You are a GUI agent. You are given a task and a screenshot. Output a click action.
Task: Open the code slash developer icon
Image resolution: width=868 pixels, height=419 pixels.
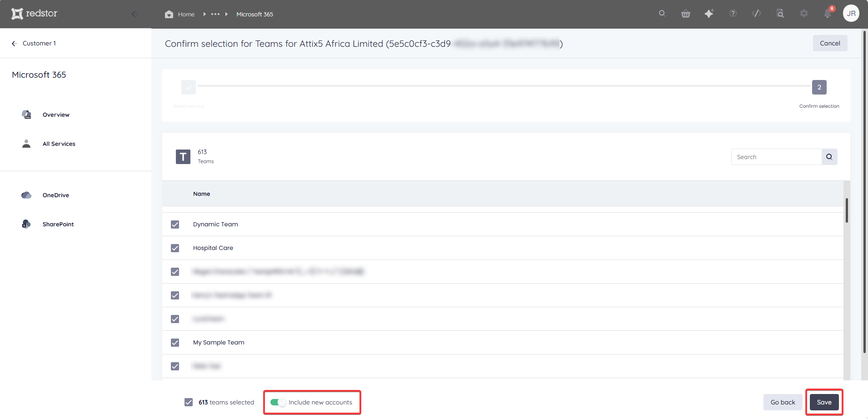(756, 14)
